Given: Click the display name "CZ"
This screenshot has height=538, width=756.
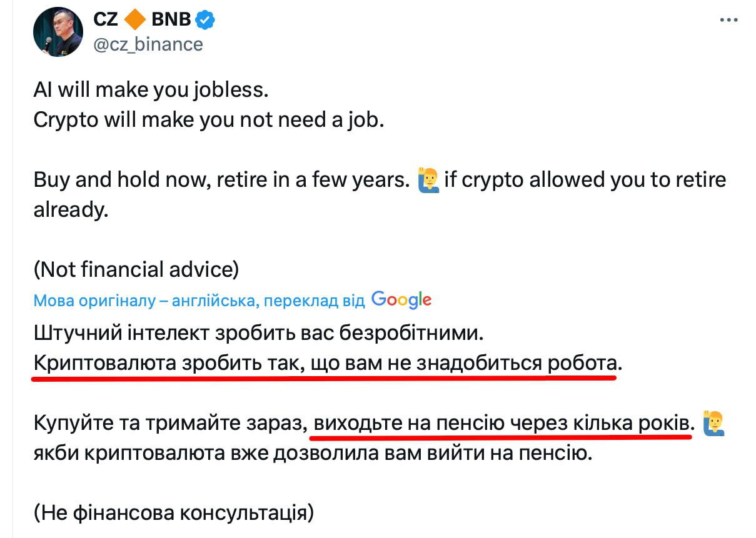Looking at the screenshot, I should point(106,21).
